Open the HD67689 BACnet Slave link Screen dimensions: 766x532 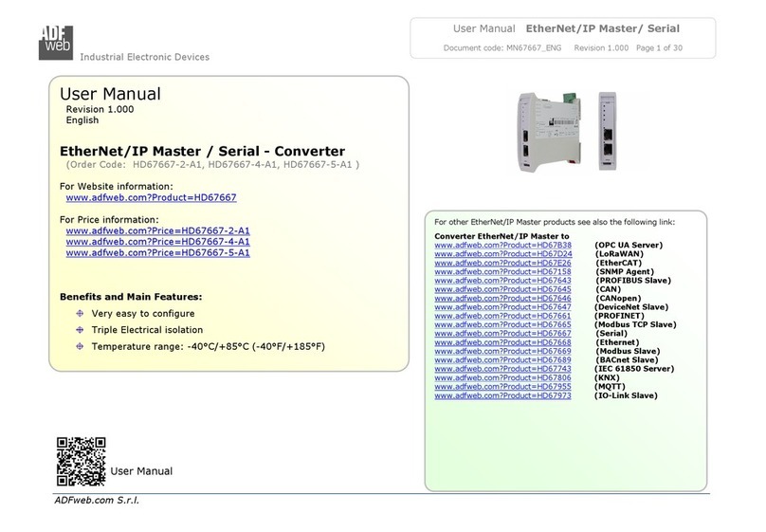(502, 360)
